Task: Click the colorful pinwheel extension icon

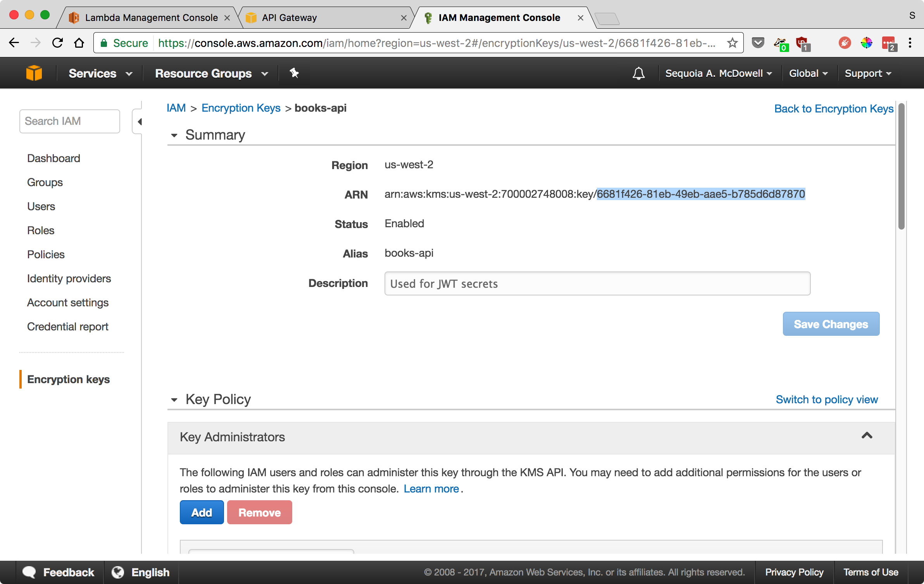Action: (866, 43)
